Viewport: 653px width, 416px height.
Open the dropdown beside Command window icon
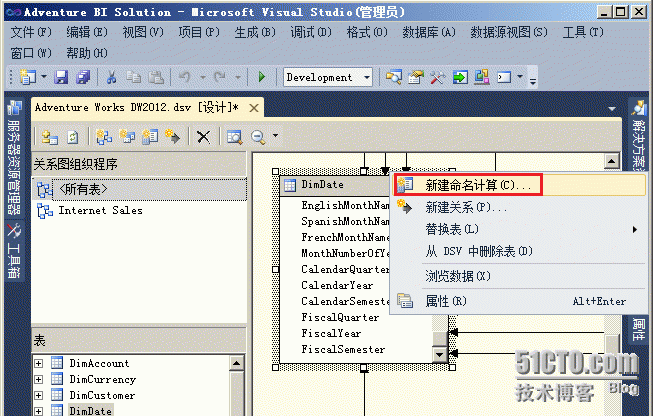[x=520, y=77]
